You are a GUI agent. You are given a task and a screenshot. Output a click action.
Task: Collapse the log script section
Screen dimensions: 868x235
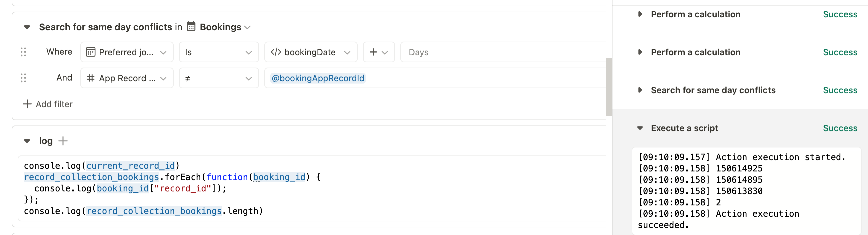[27, 141]
